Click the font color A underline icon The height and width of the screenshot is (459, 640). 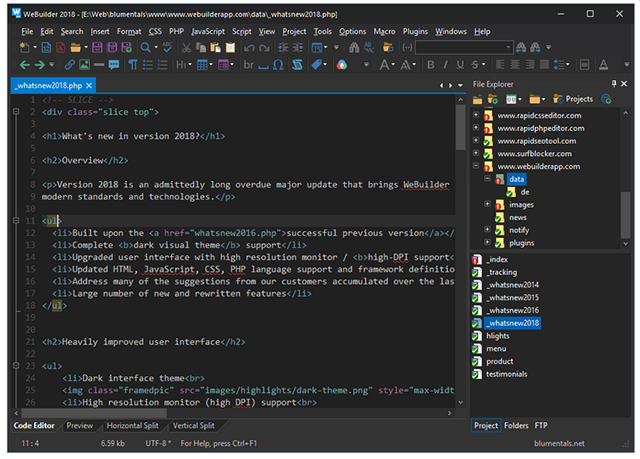(x=603, y=64)
